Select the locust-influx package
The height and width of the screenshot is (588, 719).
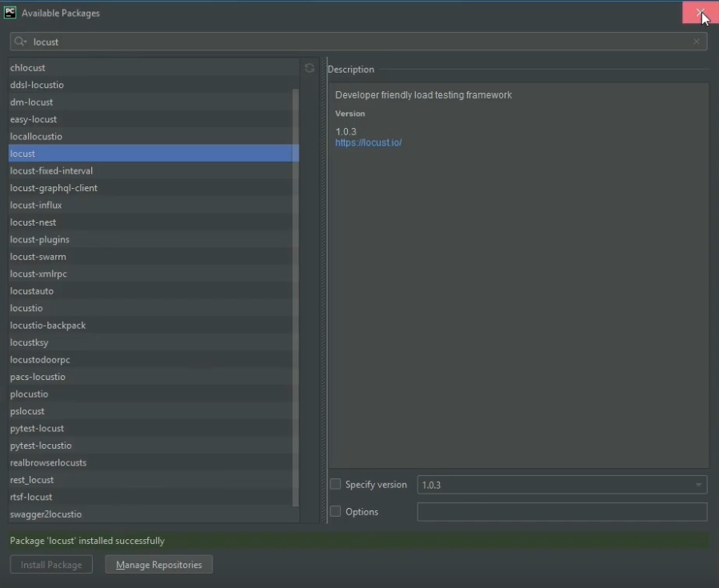click(154, 205)
